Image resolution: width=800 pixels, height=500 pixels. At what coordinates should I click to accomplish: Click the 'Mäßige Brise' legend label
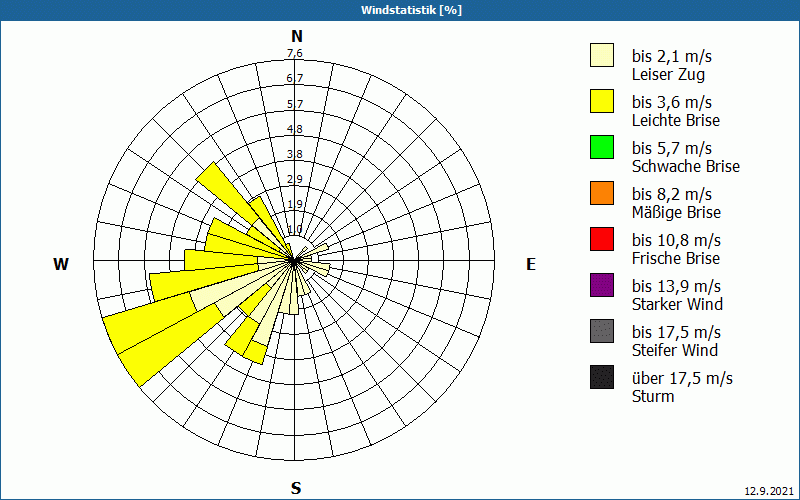point(677,212)
